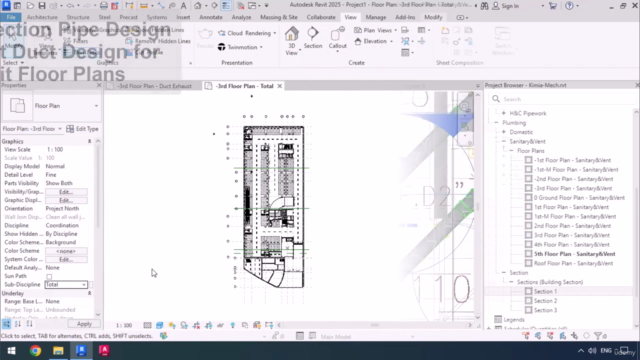This screenshot has height=360, width=640.
Task: Click the Project Browser search field
Action: (563, 99)
